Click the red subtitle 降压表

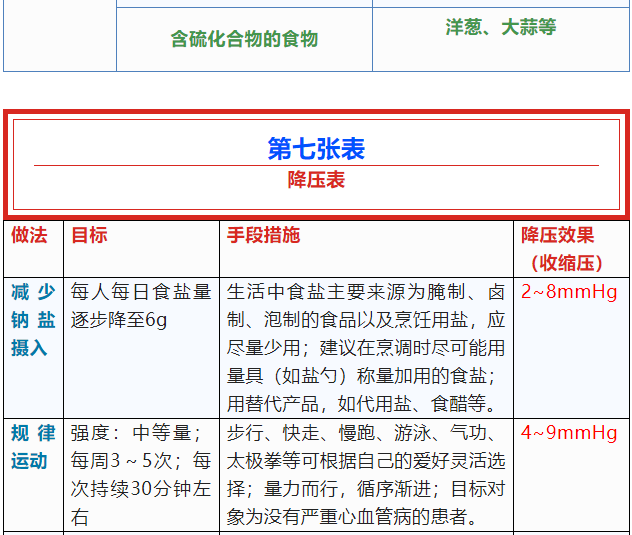(316, 180)
